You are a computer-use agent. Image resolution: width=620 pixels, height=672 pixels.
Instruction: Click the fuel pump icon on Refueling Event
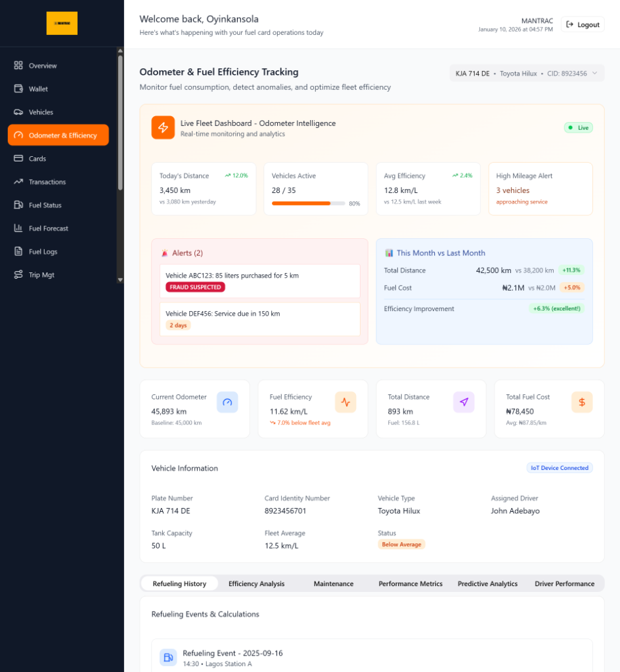point(168,658)
